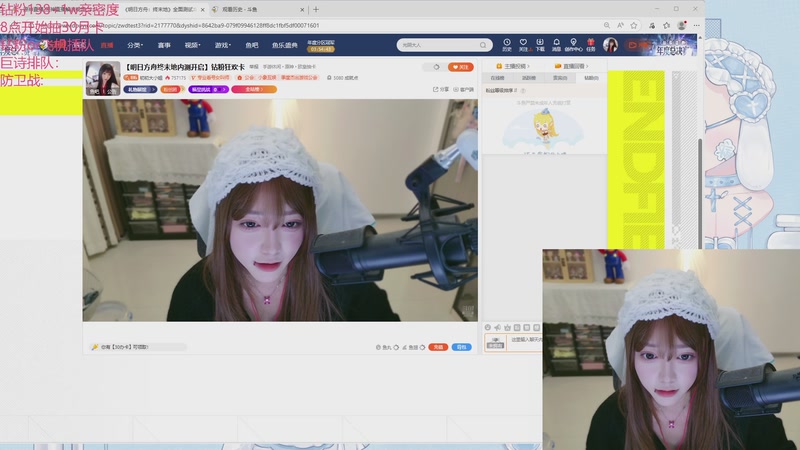Switch to the 贵宾 tab
This screenshot has width=800, height=450.
pyautogui.click(x=560, y=78)
